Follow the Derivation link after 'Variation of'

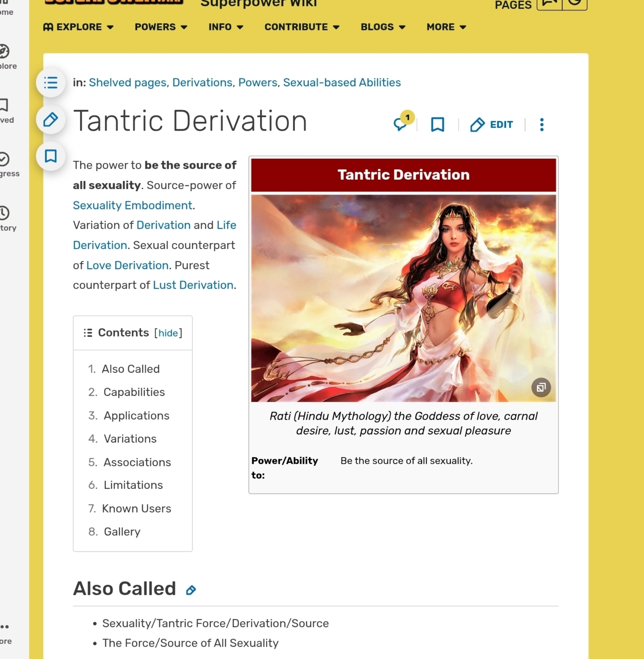click(163, 225)
